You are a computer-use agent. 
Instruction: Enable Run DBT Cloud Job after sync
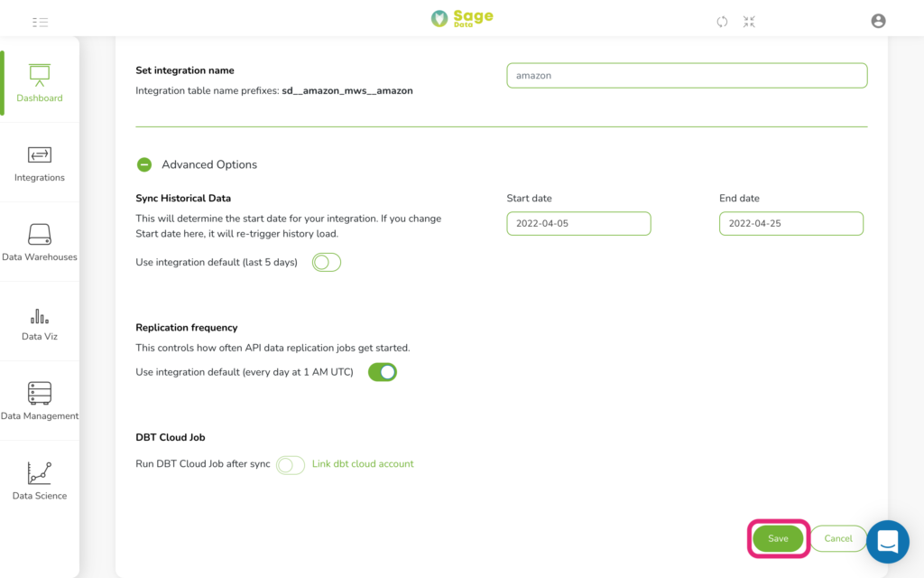[x=291, y=465]
